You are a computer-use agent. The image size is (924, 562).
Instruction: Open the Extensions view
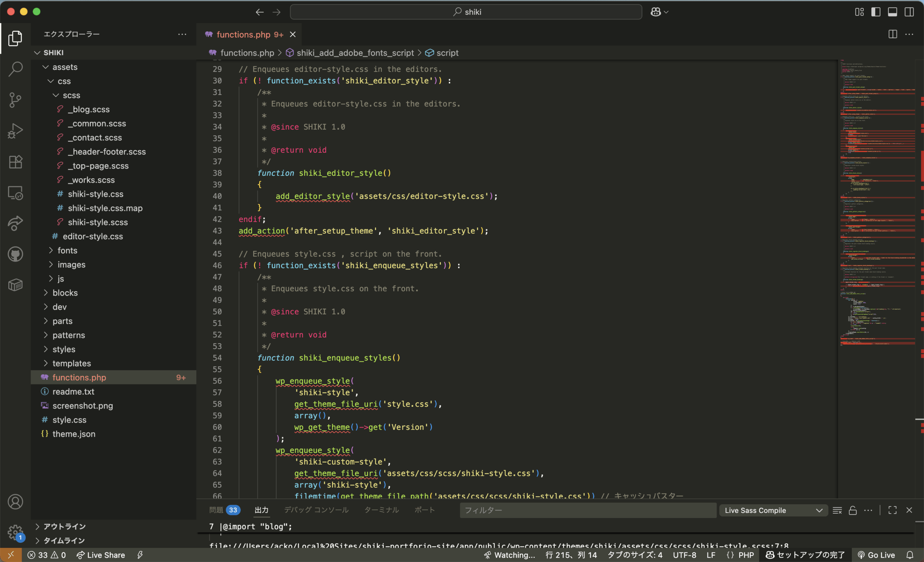[x=16, y=162]
